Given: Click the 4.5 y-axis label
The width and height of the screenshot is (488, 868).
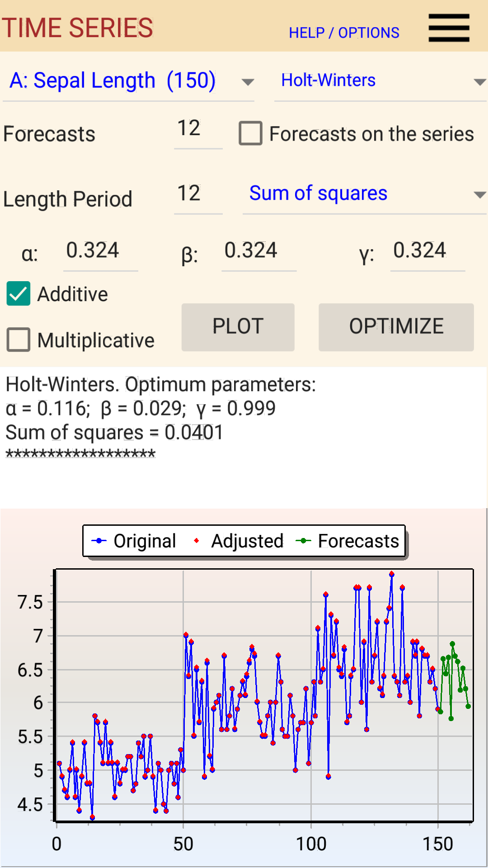Looking at the screenshot, I should [30, 805].
